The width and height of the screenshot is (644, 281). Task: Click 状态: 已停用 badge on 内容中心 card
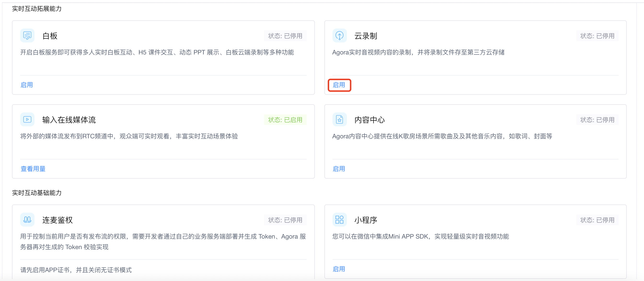(x=597, y=120)
